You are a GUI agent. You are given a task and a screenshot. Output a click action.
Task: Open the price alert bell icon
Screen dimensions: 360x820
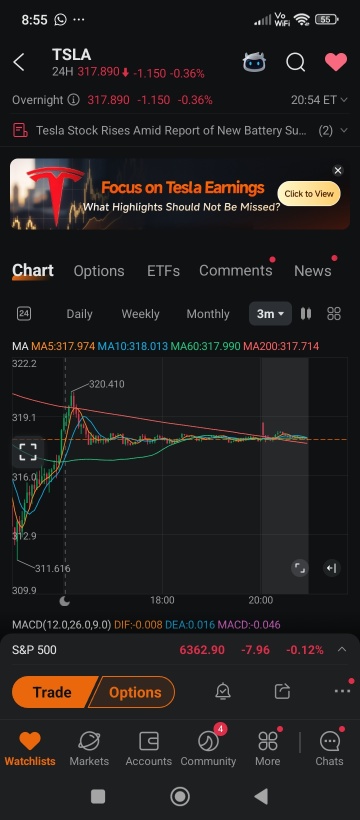point(223,691)
